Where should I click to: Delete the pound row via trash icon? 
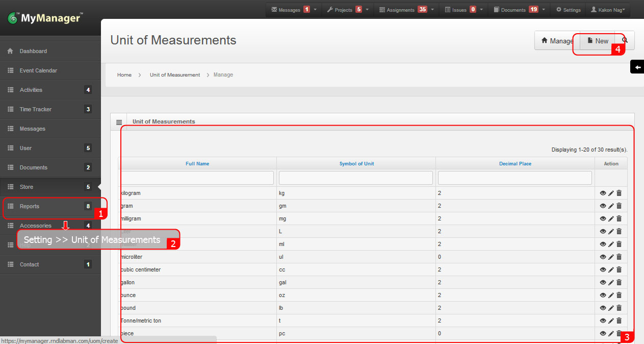click(x=619, y=308)
